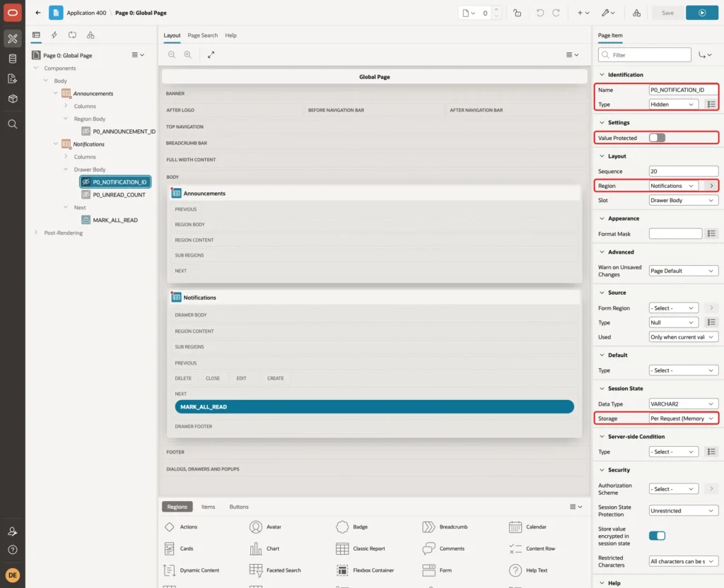Open the DE user account avatar

pos(13,575)
